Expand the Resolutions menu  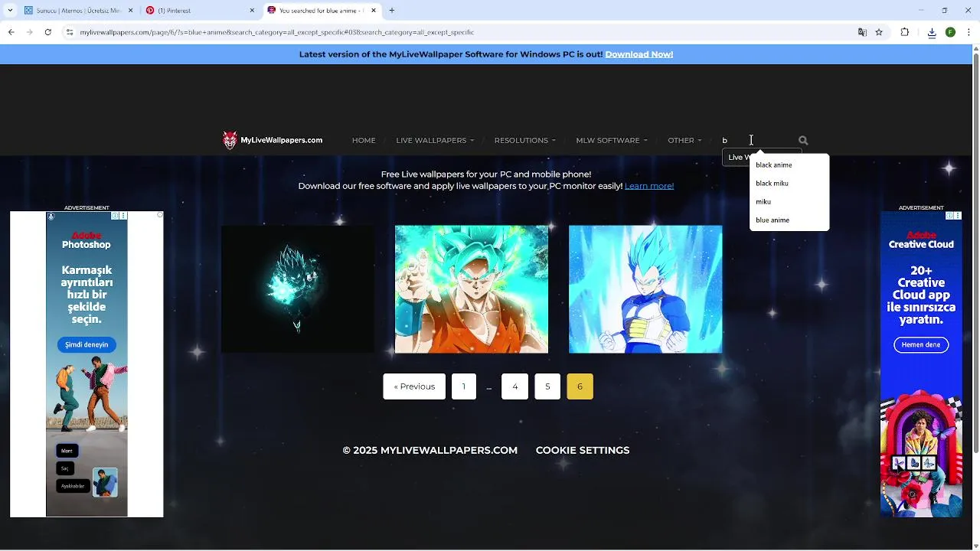tap(525, 140)
